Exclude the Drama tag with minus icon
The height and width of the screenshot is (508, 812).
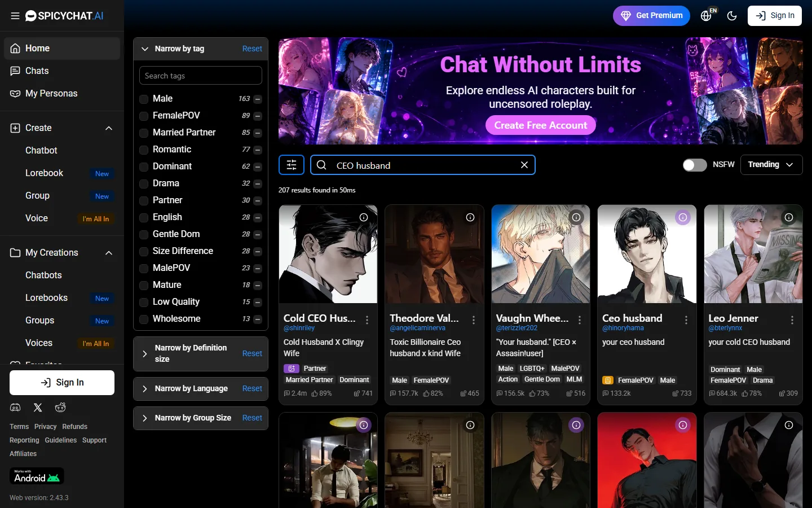tap(258, 184)
